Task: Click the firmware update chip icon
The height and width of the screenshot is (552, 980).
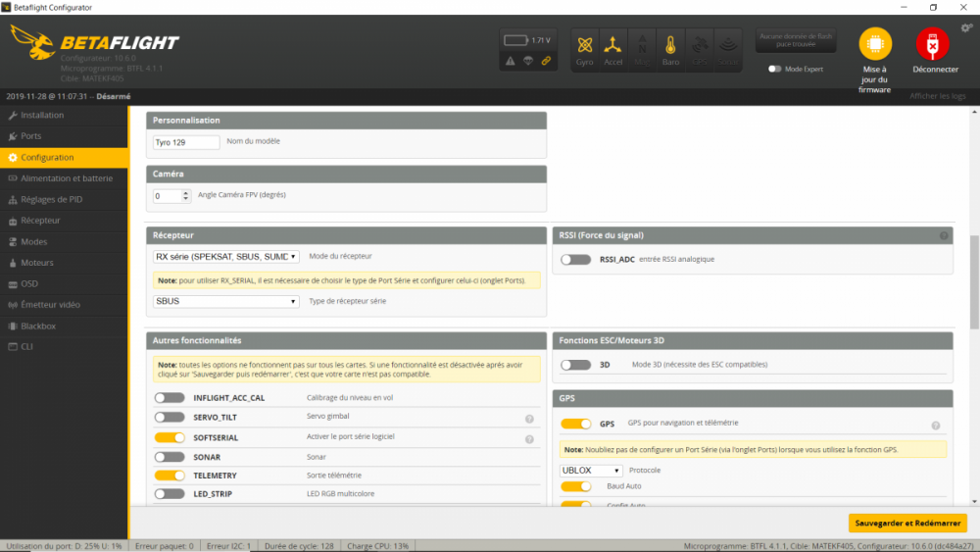Action: pos(875,44)
